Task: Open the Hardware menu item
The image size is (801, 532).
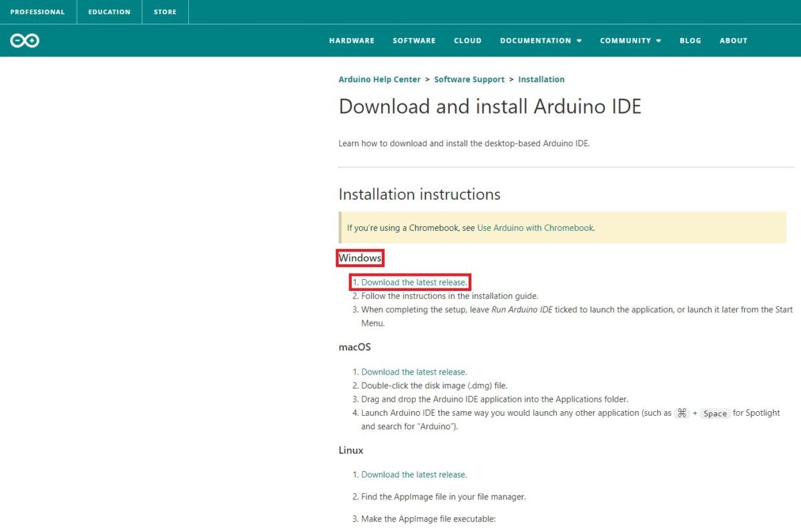Action: coord(352,41)
